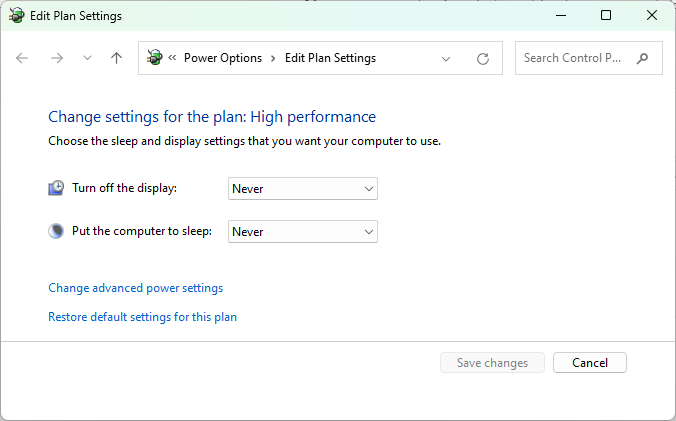The image size is (676, 421).
Task: Click Restore default settings for this plan
Action: [x=142, y=317]
